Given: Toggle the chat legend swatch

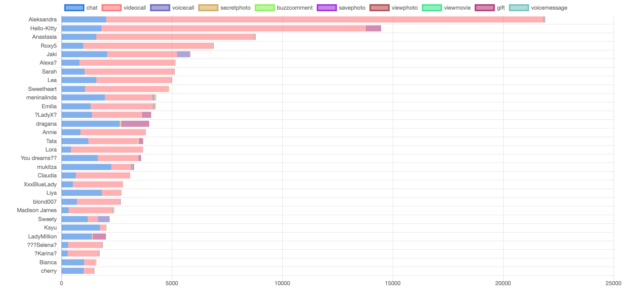Looking at the screenshot, I should click(x=74, y=8).
